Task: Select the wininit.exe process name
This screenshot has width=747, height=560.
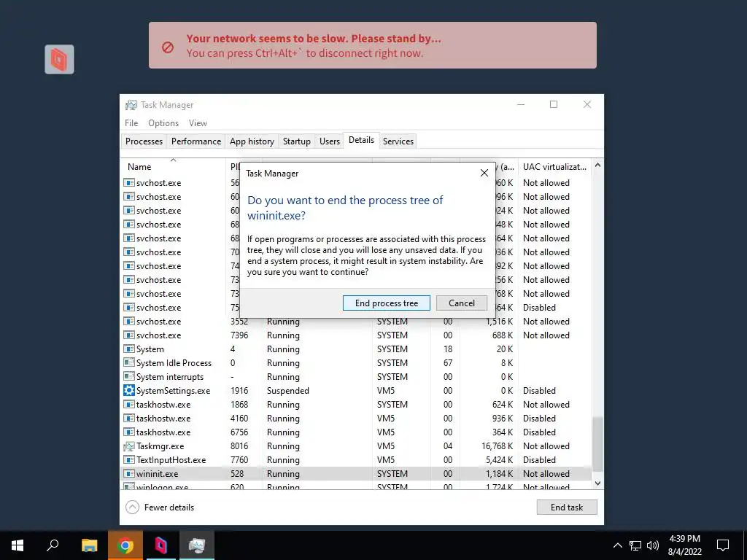Action: (x=158, y=474)
